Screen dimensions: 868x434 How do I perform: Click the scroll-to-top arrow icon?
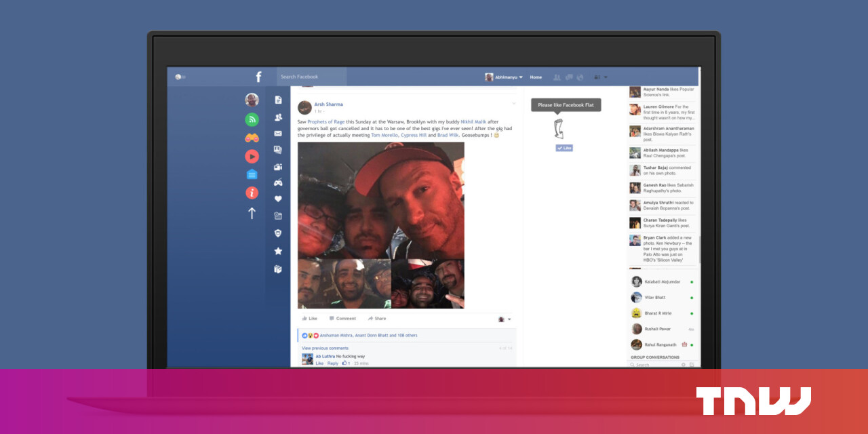[252, 213]
